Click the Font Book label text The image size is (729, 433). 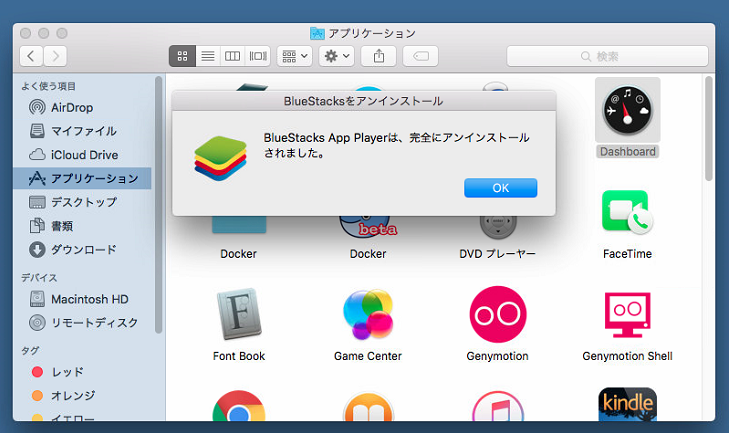[239, 356]
